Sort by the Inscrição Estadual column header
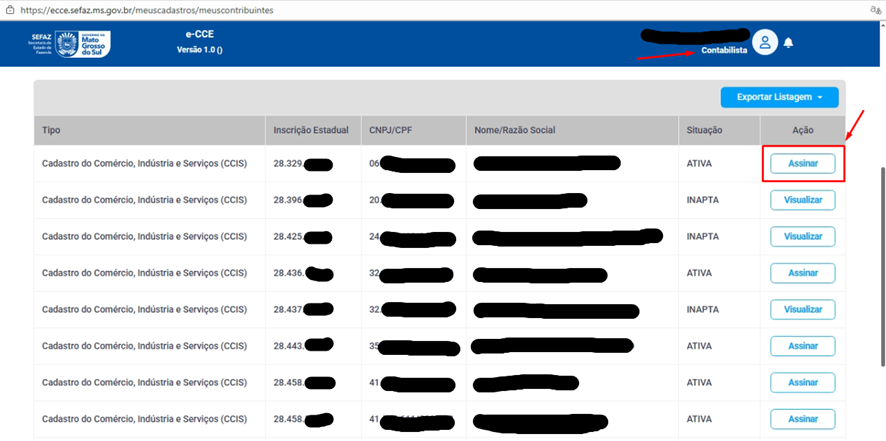886x441 pixels. pyautogui.click(x=311, y=130)
